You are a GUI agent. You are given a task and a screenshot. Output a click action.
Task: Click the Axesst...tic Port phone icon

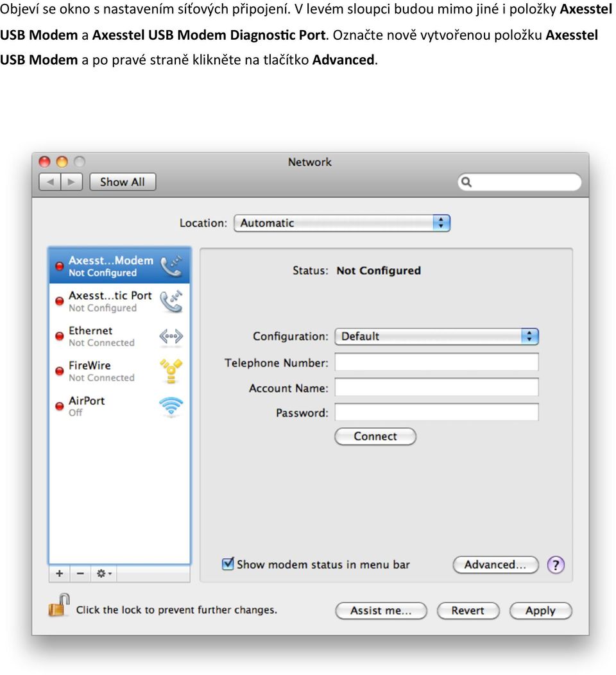pyautogui.click(x=171, y=302)
